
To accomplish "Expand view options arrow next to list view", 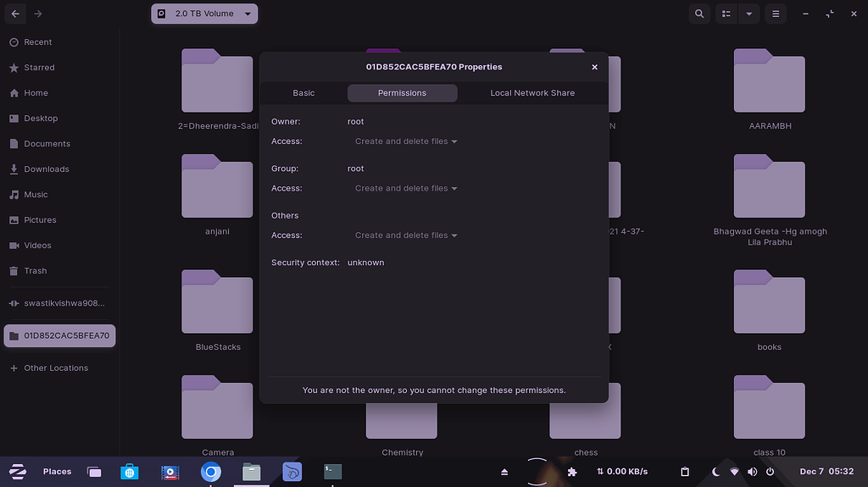I will pos(749,14).
